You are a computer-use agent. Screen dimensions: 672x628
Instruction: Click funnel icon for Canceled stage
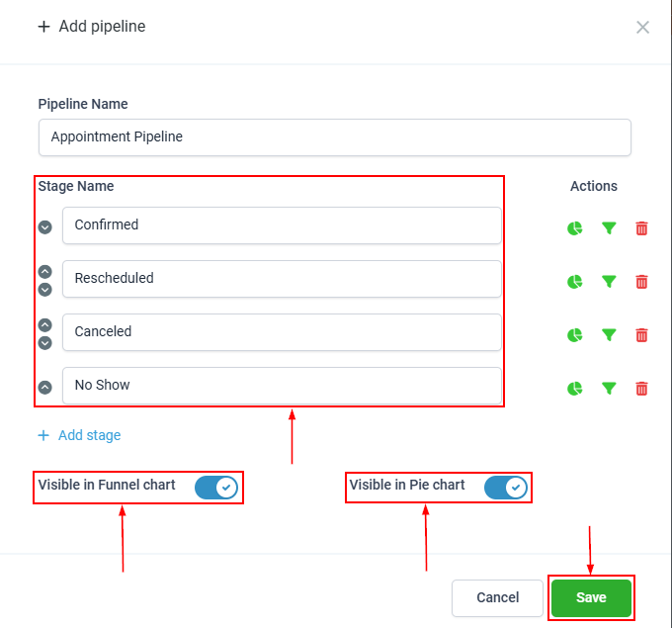pos(609,335)
